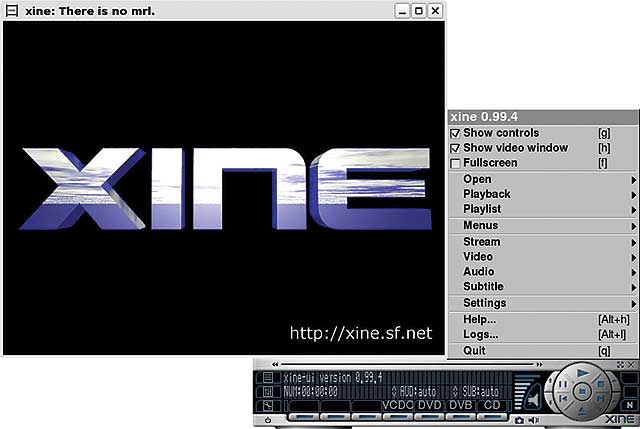Viewport: 640px width, 429px height.
Task: Select the Playlist menu item
Action: 543,209
